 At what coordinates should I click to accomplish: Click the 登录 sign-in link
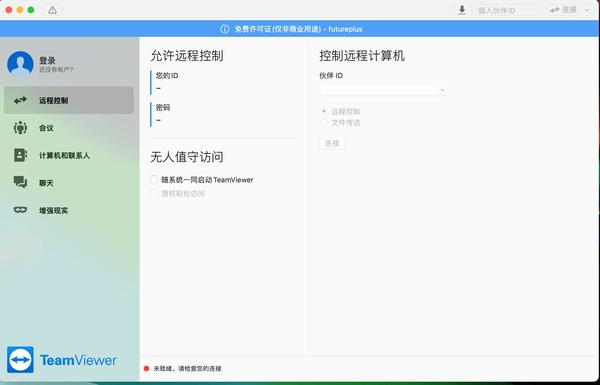[47, 60]
